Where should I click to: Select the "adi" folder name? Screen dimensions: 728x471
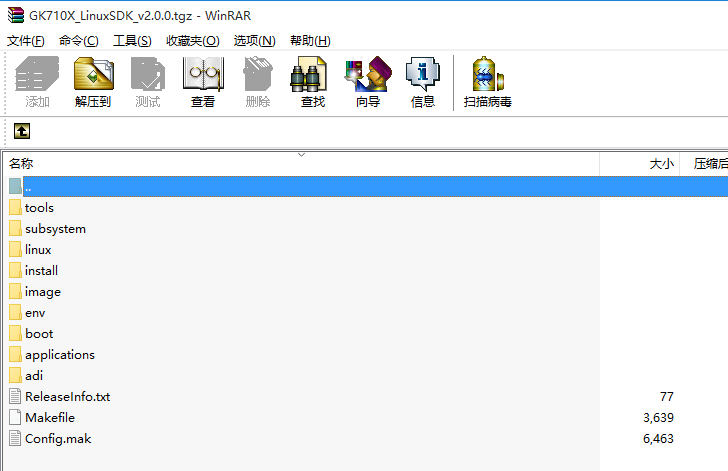[34, 375]
